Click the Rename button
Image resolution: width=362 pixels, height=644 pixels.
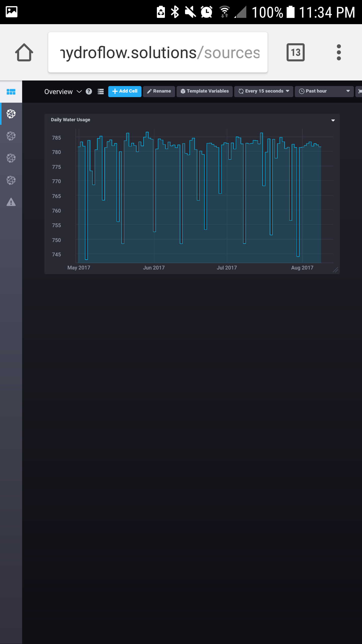159,91
